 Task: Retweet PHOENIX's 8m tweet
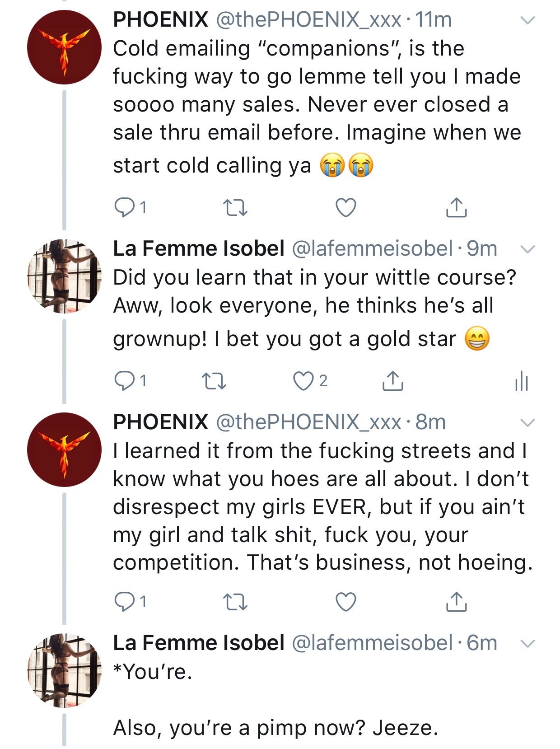click(x=235, y=602)
